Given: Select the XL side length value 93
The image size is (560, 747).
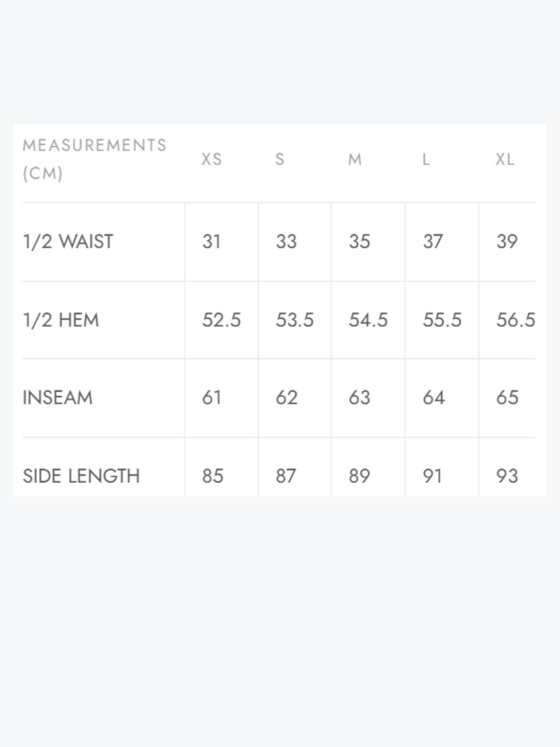Looking at the screenshot, I should pyautogui.click(x=507, y=476).
